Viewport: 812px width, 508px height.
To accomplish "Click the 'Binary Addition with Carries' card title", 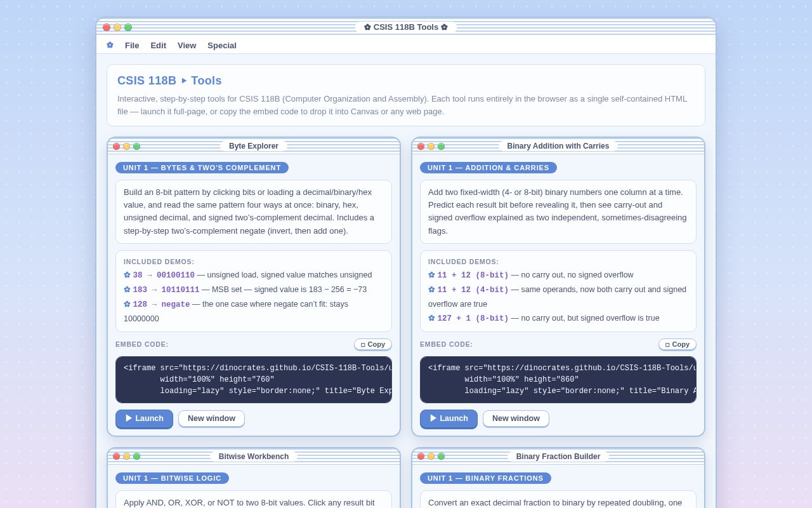I will (x=558, y=146).
